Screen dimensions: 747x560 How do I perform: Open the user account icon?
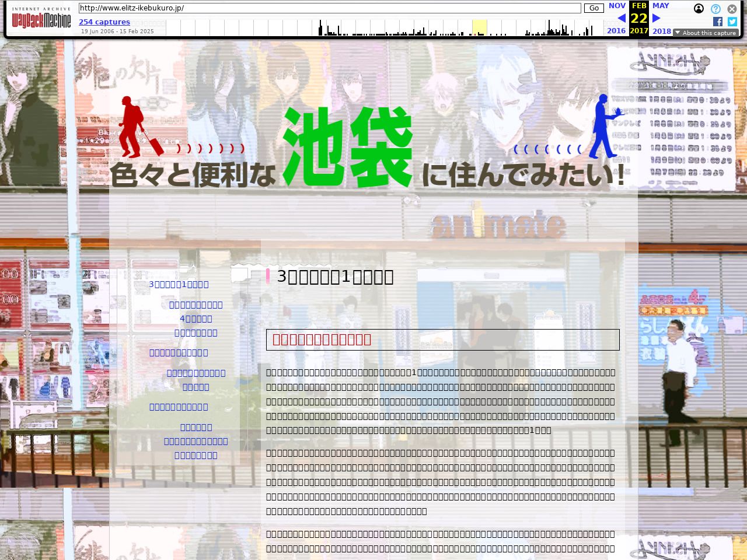coord(699,9)
